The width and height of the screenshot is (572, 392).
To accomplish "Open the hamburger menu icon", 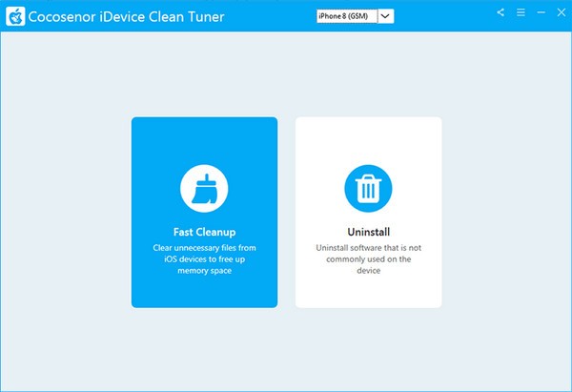I will point(520,13).
